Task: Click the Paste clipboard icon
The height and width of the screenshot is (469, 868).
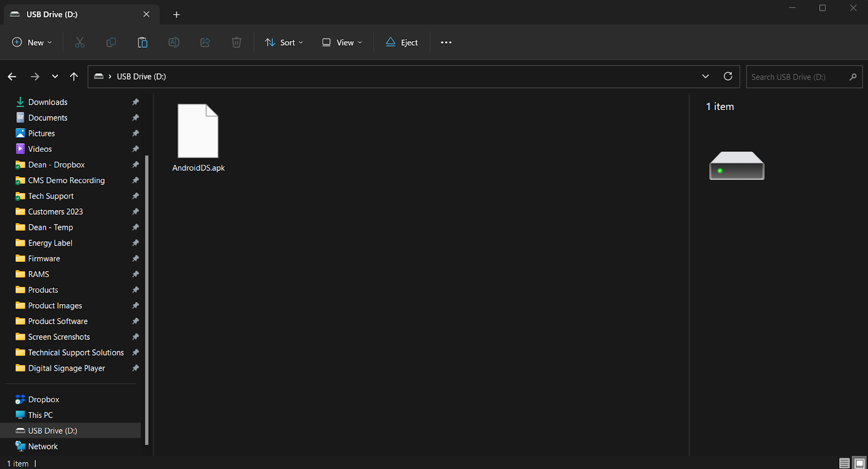Action: click(x=142, y=42)
